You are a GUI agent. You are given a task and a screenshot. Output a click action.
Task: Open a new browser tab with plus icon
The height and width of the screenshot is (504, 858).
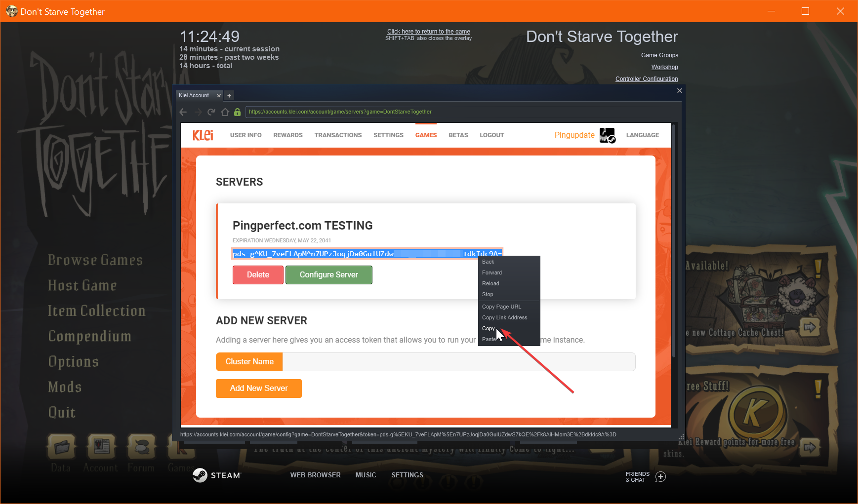click(229, 96)
